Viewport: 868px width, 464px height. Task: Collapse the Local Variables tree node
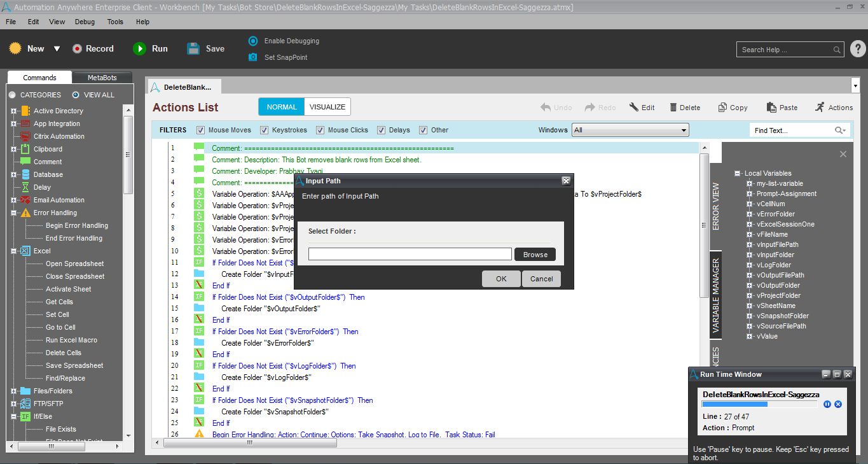tap(738, 173)
